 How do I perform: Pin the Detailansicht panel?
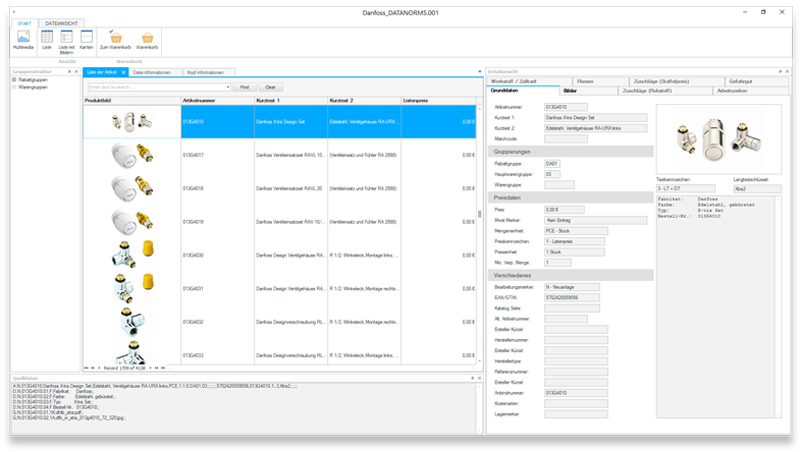pyautogui.click(x=780, y=72)
